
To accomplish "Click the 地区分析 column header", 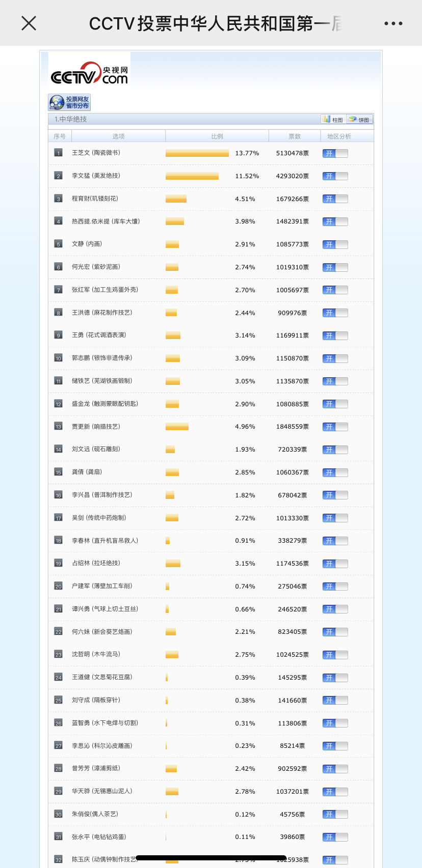I will 339,136.
